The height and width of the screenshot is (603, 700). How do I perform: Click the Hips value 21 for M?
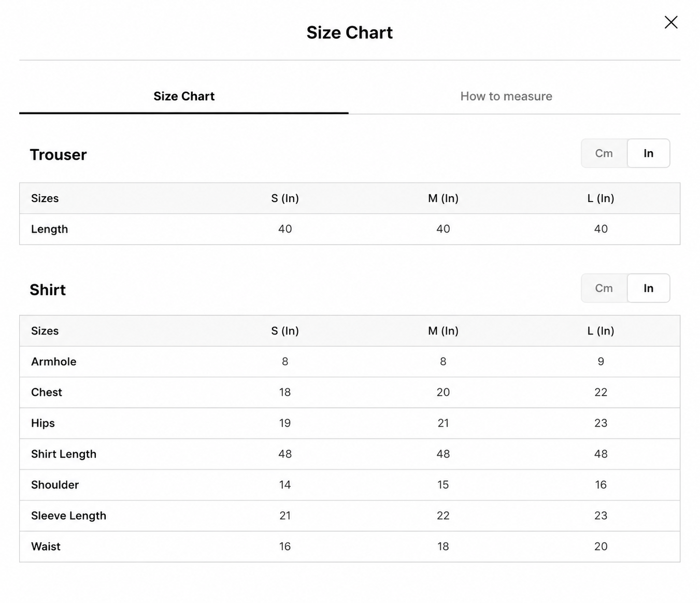click(443, 423)
